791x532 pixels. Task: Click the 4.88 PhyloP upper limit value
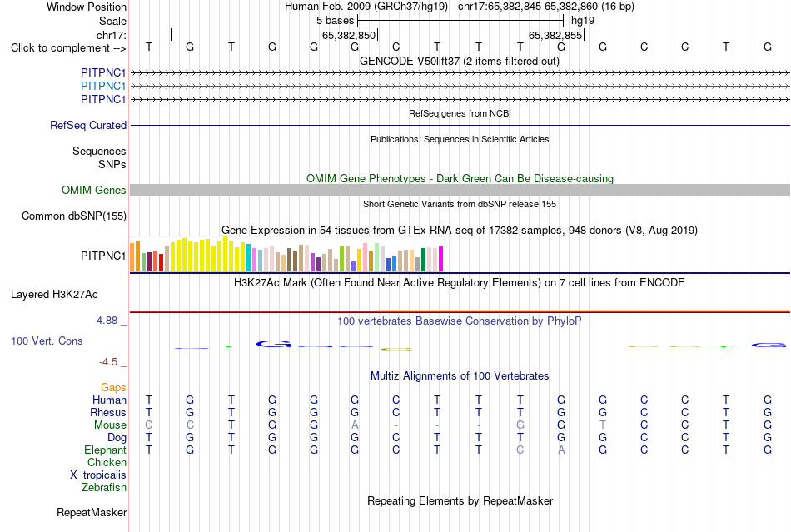coord(107,321)
